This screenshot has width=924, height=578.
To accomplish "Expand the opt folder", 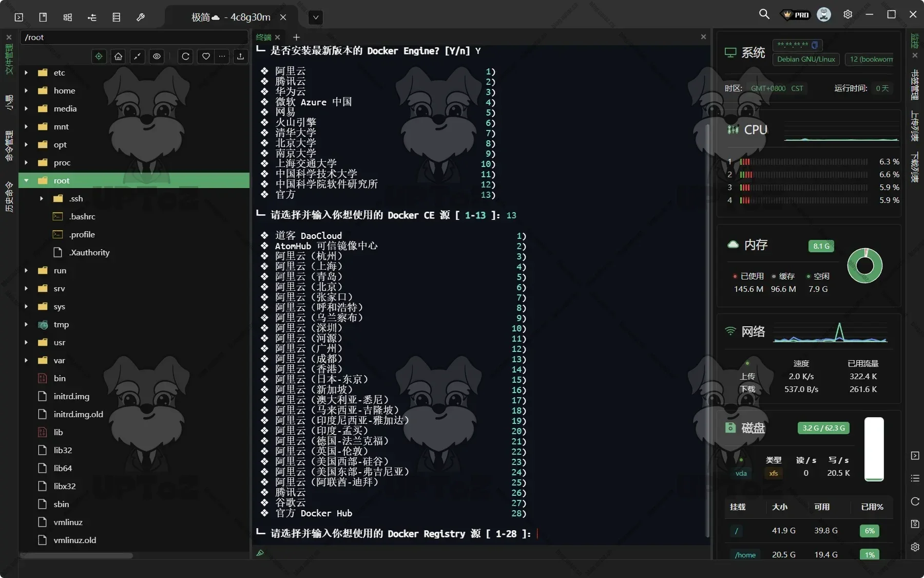I will [26, 144].
